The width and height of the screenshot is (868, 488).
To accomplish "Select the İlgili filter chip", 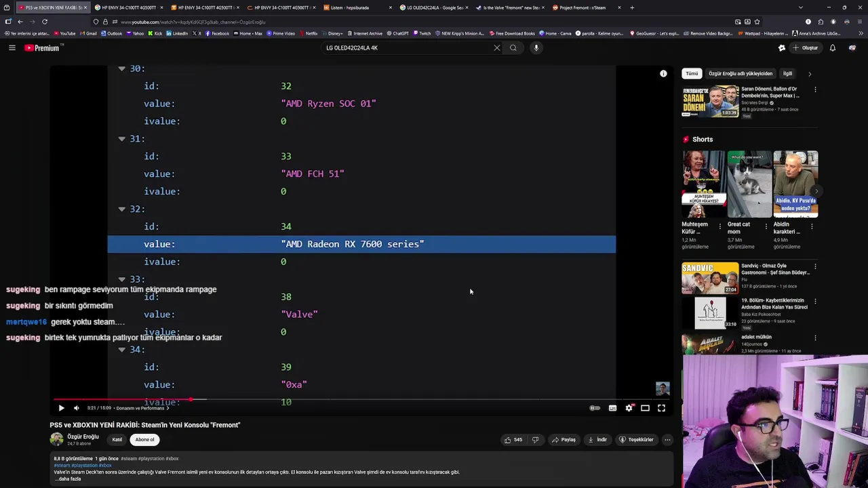I will [787, 73].
